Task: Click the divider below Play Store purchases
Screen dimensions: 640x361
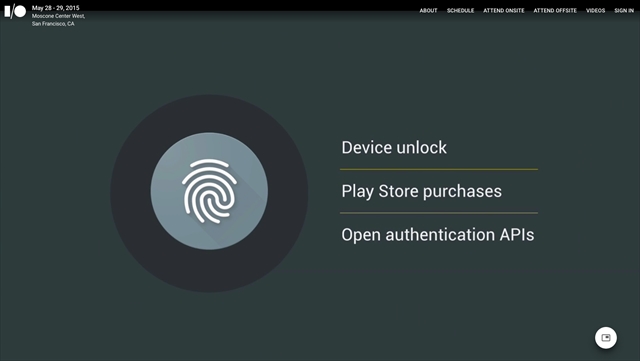Action: (439, 213)
